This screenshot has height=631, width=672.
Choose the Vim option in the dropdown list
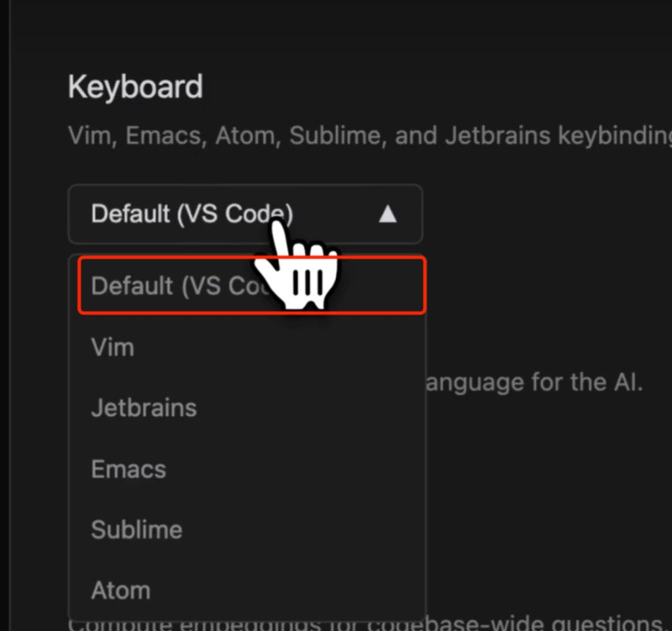(113, 347)
